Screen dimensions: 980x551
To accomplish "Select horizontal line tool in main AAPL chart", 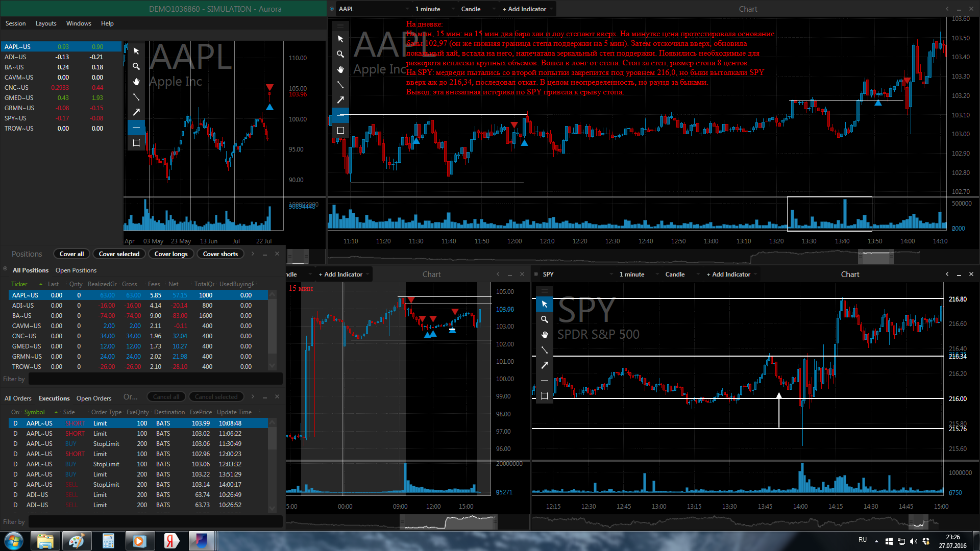I will click(340, 115).
